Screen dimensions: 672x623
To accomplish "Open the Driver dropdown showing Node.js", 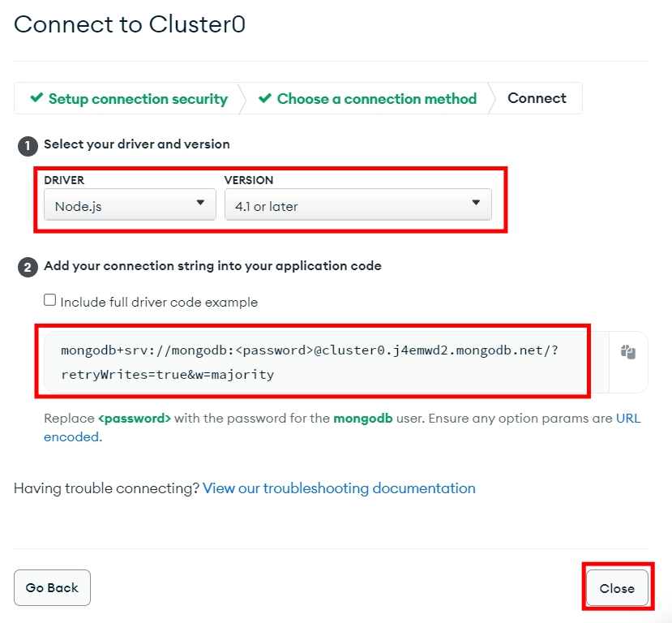I will point(130,204).
